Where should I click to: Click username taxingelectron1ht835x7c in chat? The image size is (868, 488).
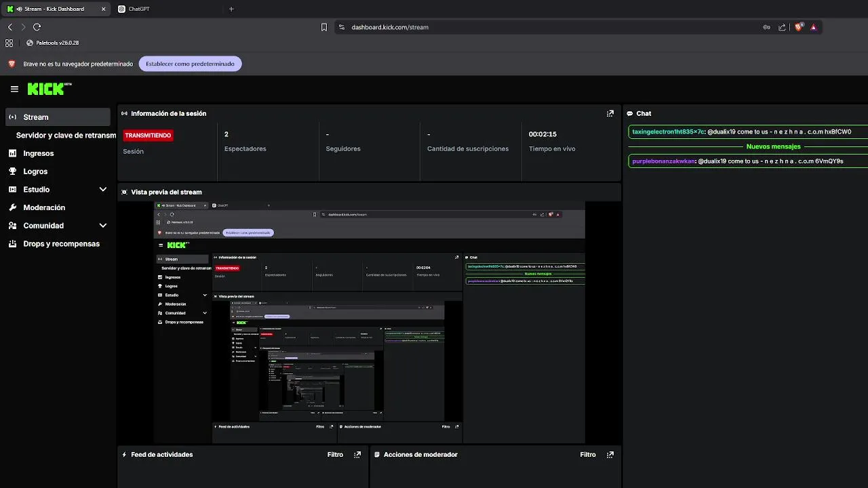point(667,132)
